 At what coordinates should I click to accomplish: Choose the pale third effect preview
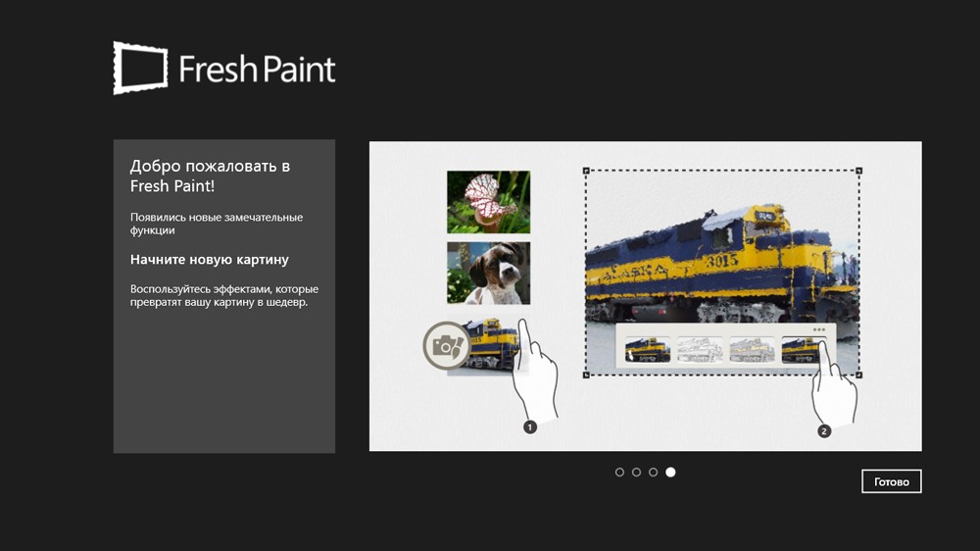tap(752, 350)
